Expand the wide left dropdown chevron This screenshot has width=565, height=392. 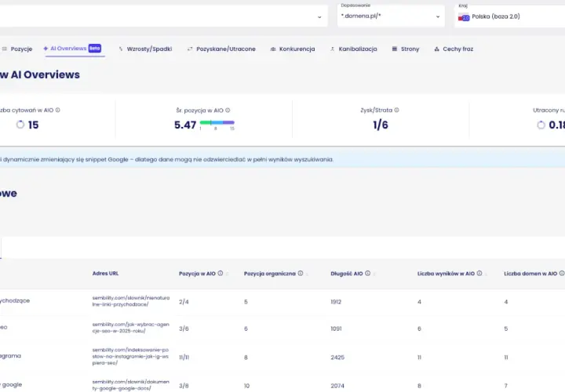click(x=319, y=17)
